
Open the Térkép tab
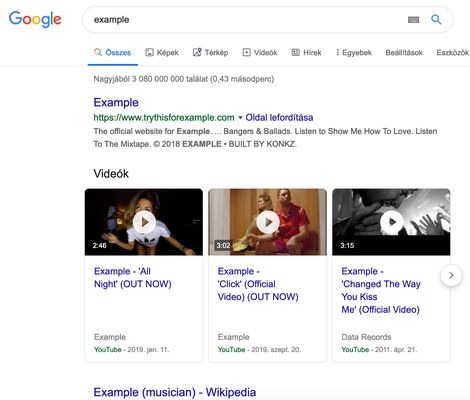210,52
